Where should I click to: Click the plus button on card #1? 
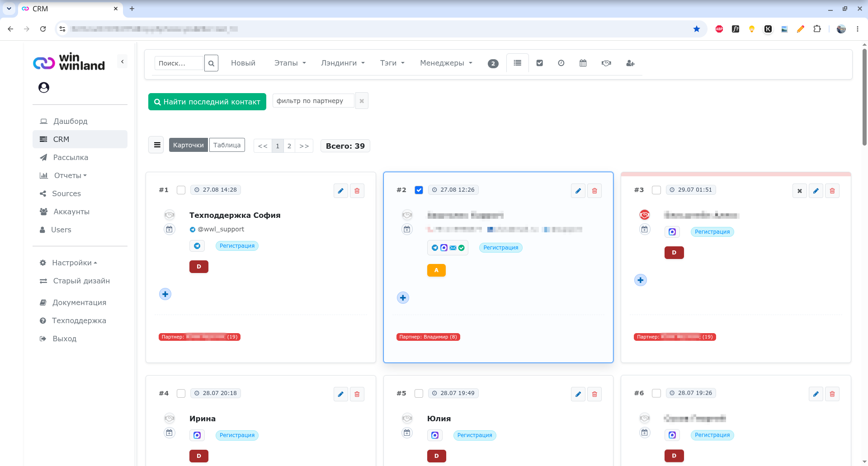[165, 294]
